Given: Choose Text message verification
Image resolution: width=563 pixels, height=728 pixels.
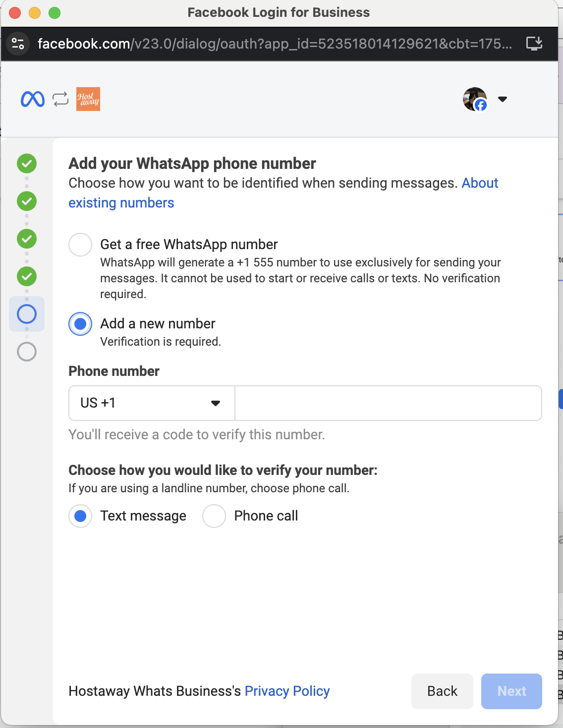Looking at the screenshot, I should click(80, 516).
